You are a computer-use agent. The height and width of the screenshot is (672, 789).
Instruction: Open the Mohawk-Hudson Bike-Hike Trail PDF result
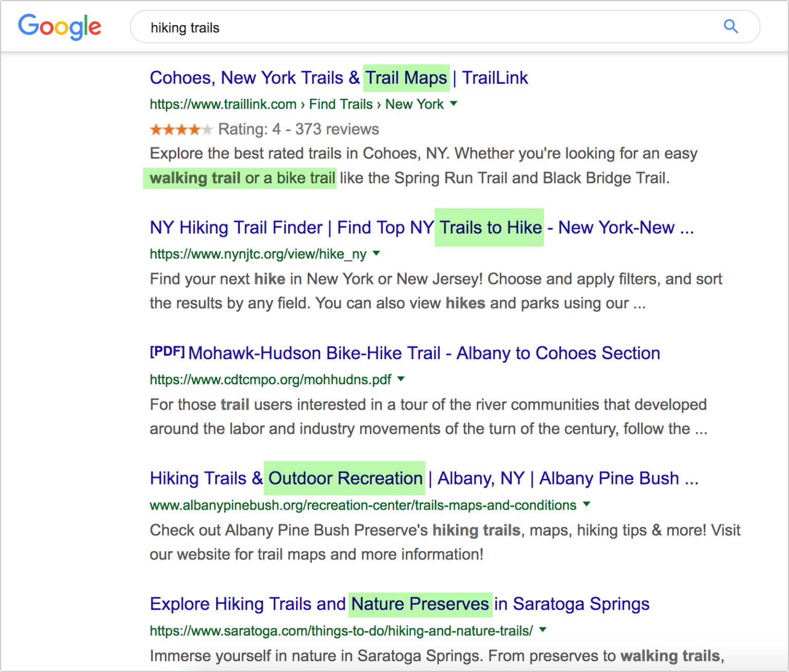[x=424, y=353]
